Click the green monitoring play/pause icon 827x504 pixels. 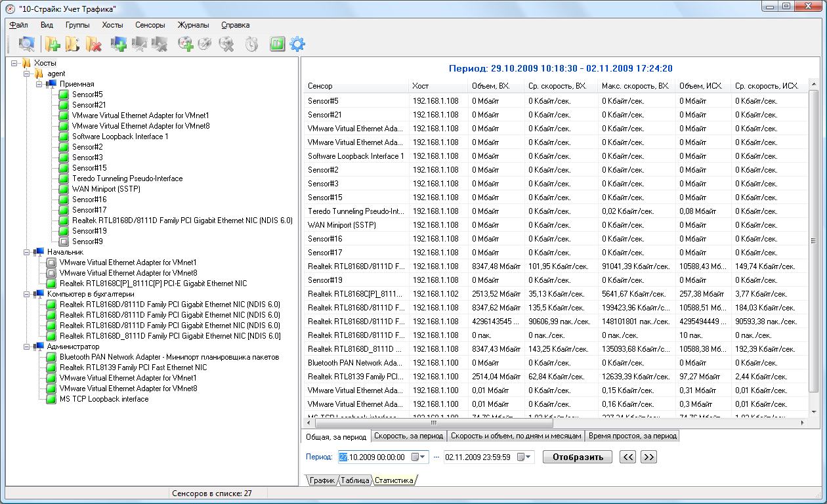tap(277, 45)
